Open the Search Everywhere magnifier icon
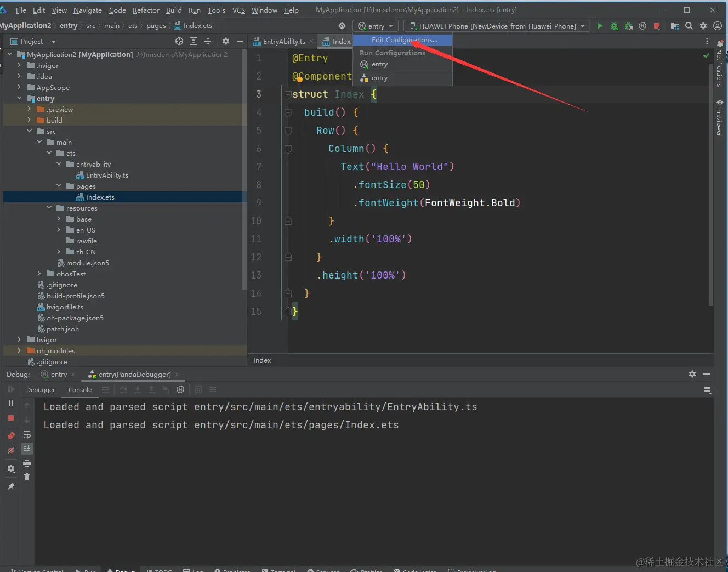 pyautogui.click(x=689, y=26)
